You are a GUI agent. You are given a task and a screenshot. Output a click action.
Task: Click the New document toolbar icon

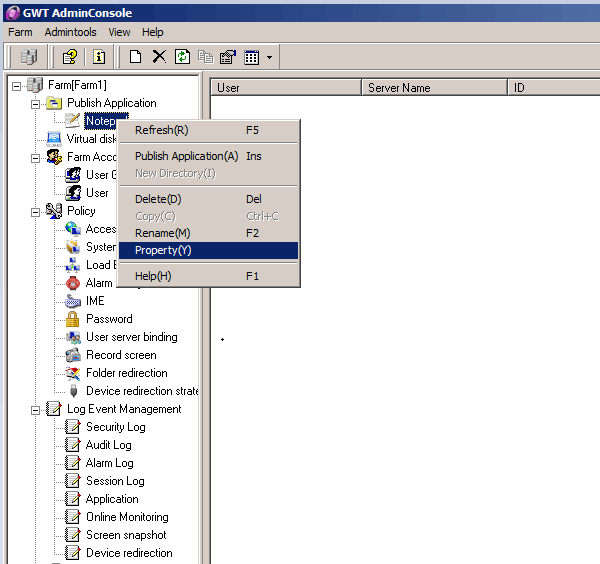click(x=135, y=57)
